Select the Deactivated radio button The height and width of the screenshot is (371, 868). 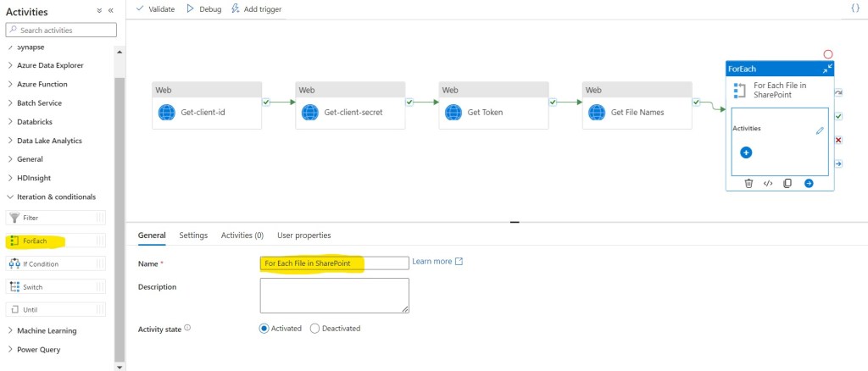point(314,328)
